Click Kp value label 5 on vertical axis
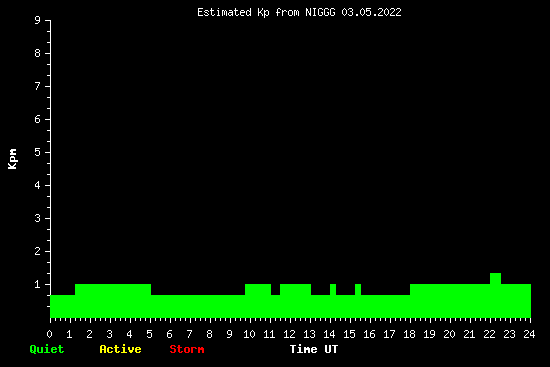Screen dimensions: 550x367 click(38, 152)
